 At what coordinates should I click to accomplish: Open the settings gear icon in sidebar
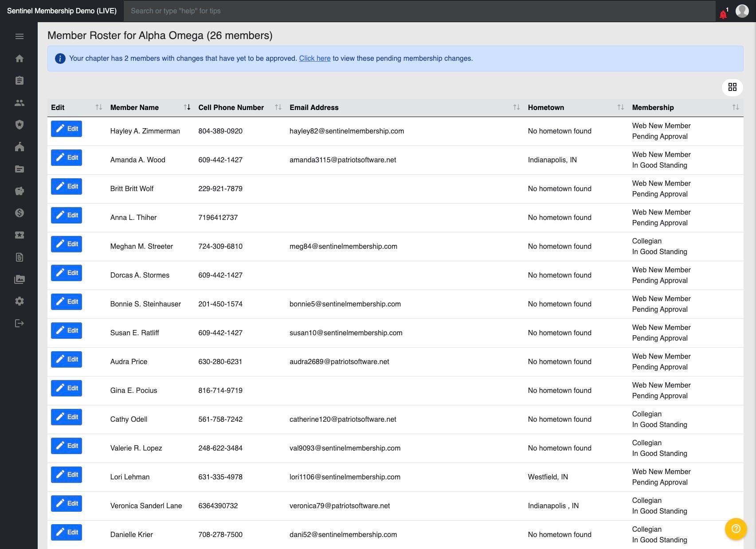coord(19,301)
